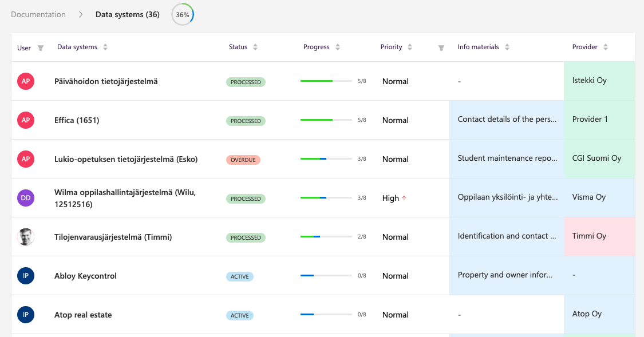Go to the Documentation breadcrumb
Image resolution: width=644 pixels, height=337 pixels.
pyautogui.click(x=38, y=14)
